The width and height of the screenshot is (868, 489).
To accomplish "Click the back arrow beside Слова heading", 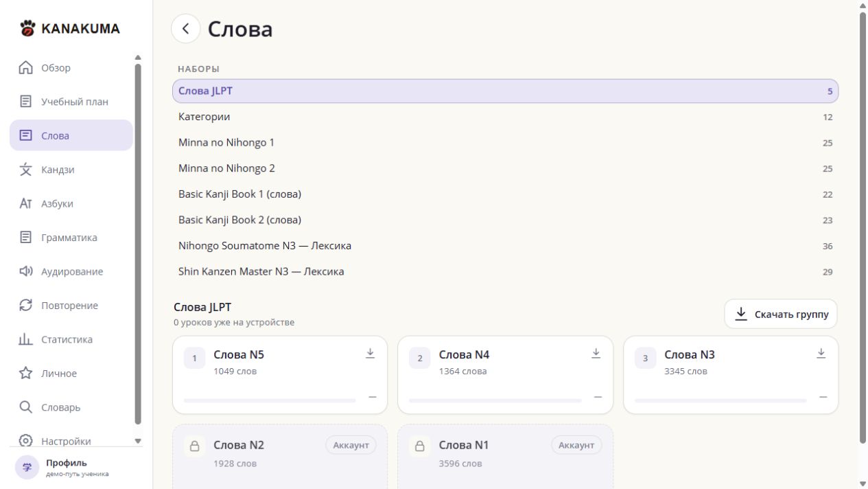I will 186,29.
